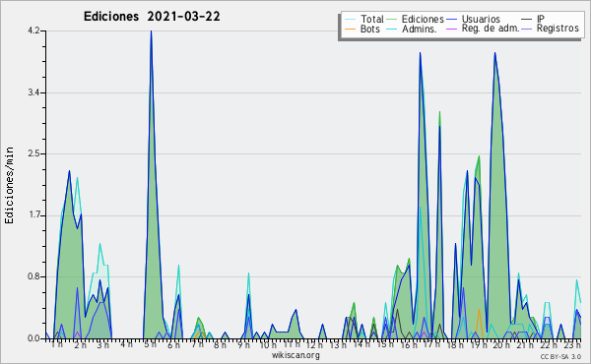Click the magenta Reg. de adm. legend line
591x364 pixels.
click(x=451, y=29)
